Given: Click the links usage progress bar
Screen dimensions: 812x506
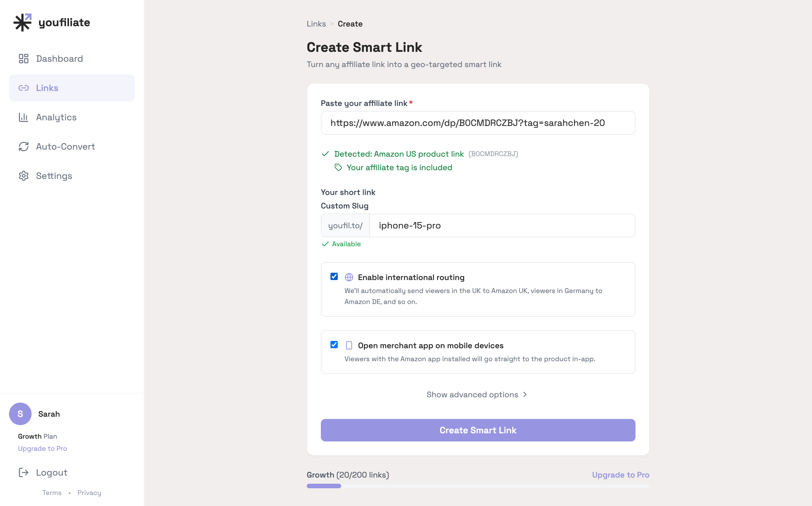Looking at the screenshot, I should pyautogui.click(x=478, y=486).
